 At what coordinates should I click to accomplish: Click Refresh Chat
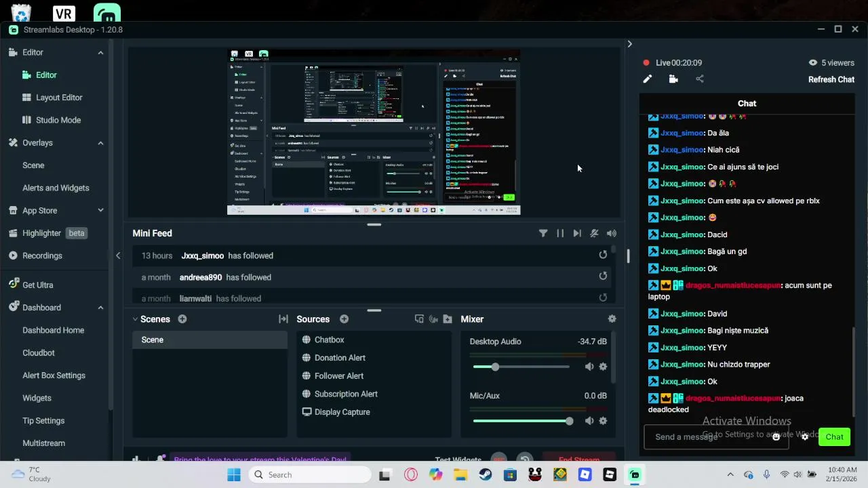pyautogui.click(x=831, y=79)
